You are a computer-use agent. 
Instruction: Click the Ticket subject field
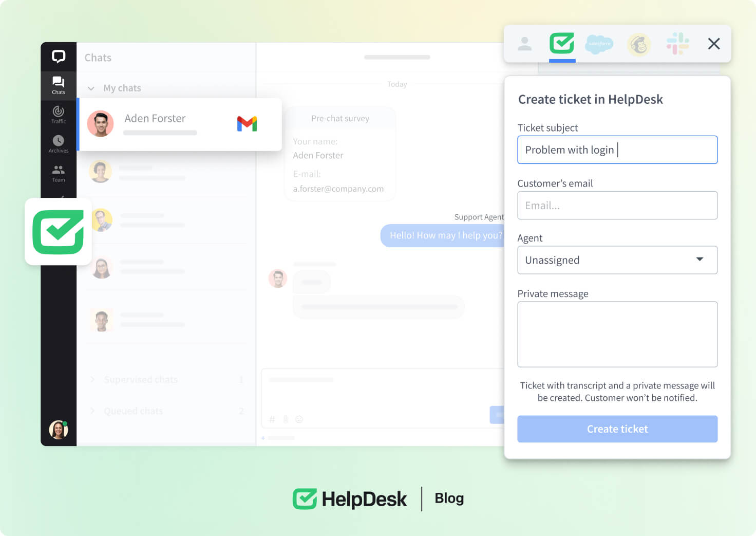pos(617,150)
